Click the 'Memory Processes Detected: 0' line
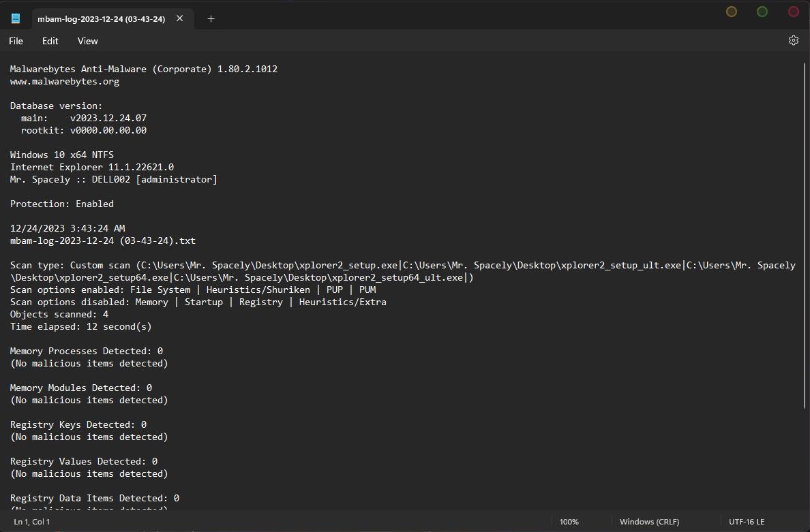 (x=87, y=351)
